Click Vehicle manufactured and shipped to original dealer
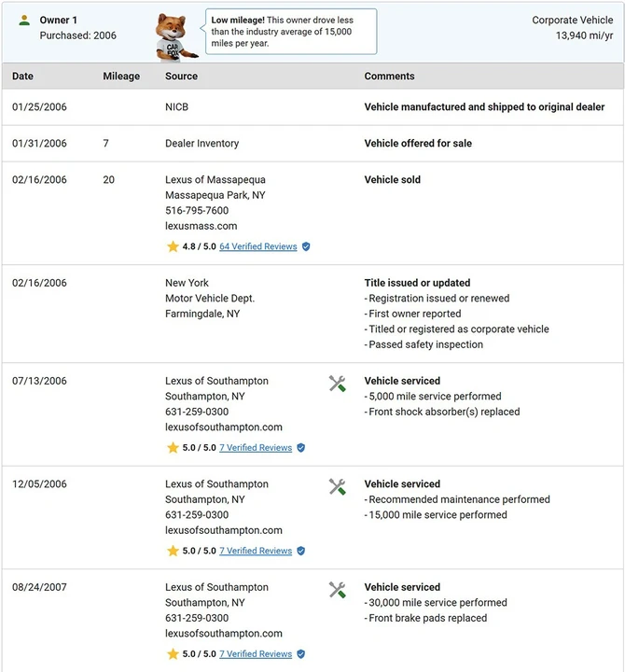 (x=484, y=106)
